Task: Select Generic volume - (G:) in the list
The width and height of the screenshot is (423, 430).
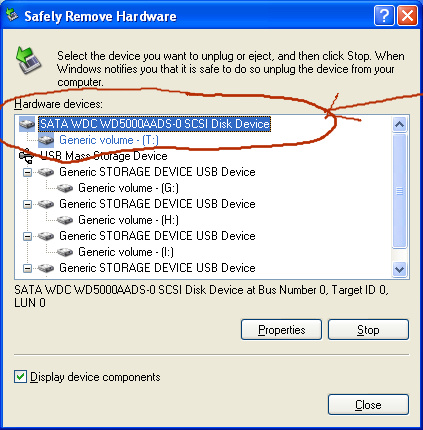Action: (x=128, y=188)
